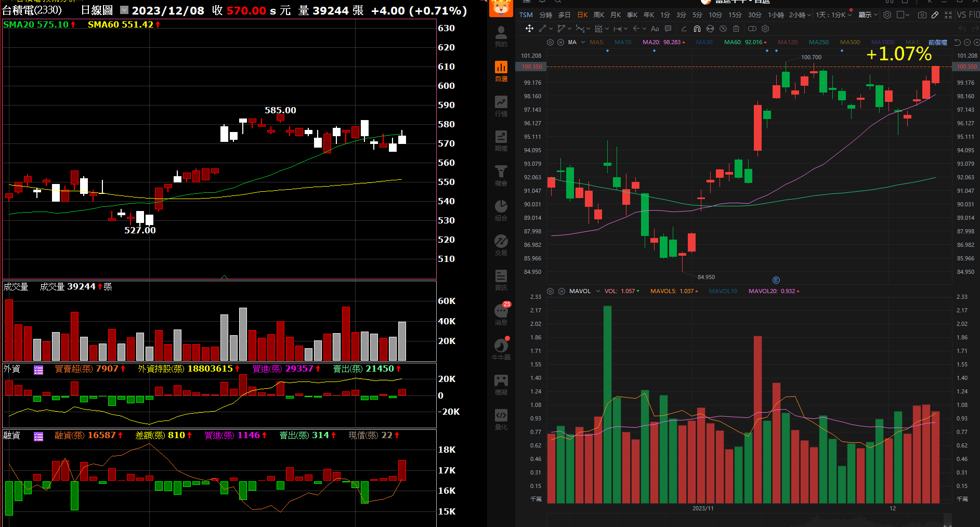Image resolution: width=980 pixels, height=527 pixels.
Task: Select the crosshair move tool in drawing toolbar
Action: (529, 29)
